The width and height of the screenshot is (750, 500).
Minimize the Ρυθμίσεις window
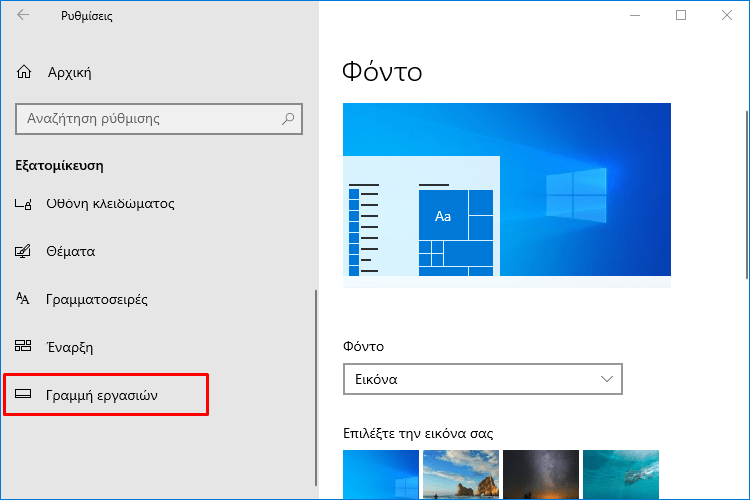635,15
